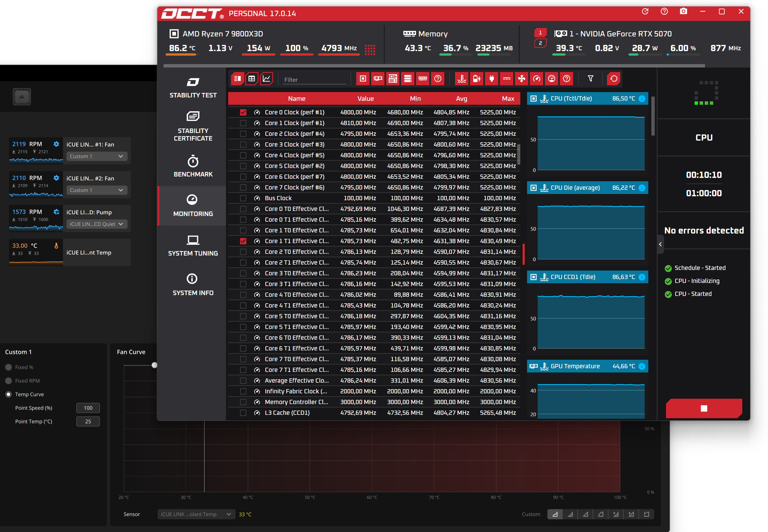This screenshot has height=532, width=768.
Task: Click the fan curve control point handle
Action: [154, 365]
